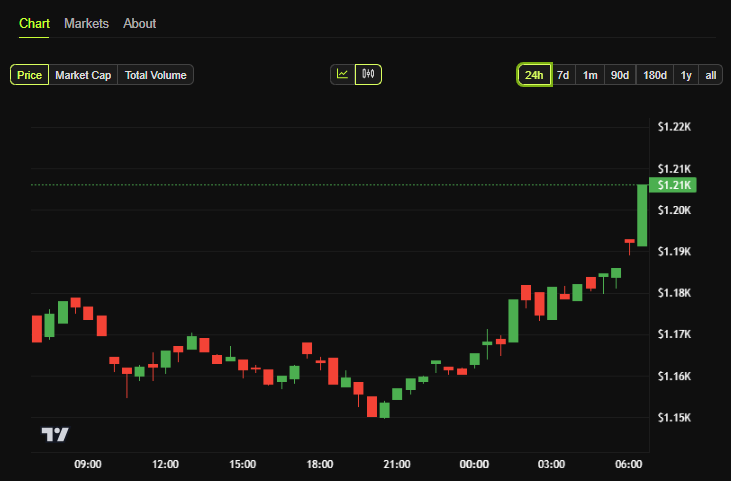Click the 06:00 time axis label
The image size is (731, 481).
tap(628, 464)
